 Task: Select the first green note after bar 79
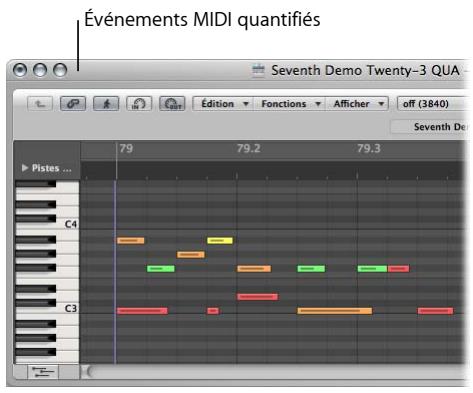160,268
